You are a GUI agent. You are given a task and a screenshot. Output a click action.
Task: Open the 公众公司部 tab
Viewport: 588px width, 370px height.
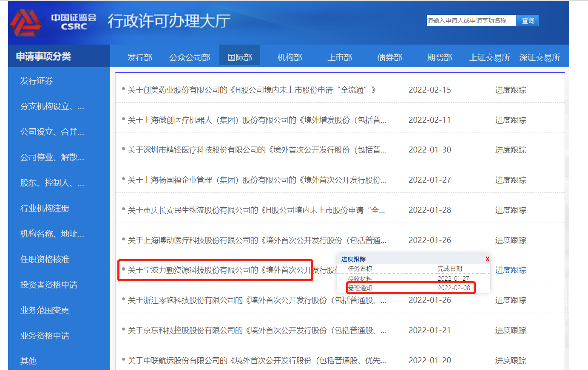pos(190,57)
